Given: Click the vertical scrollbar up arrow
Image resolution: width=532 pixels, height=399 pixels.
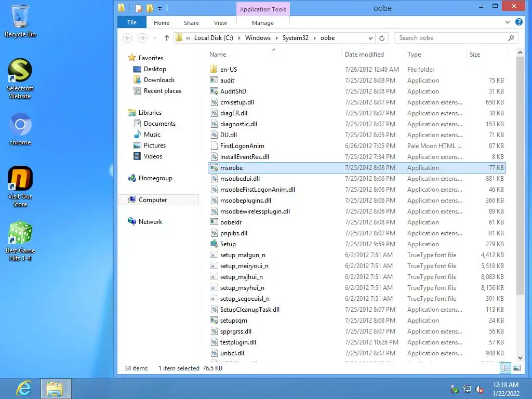Looking at the screenshot, I should [x=520, y=52].
